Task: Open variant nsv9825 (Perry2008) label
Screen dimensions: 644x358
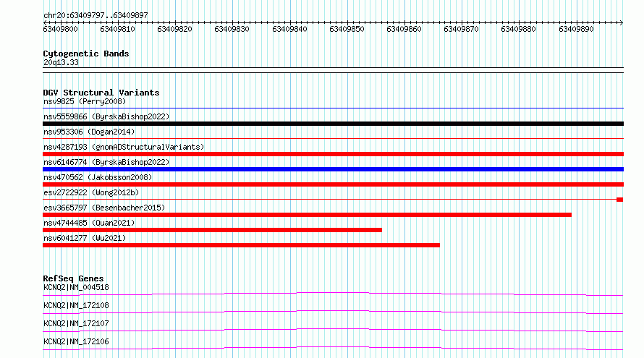Action: (x=85, y=101)
